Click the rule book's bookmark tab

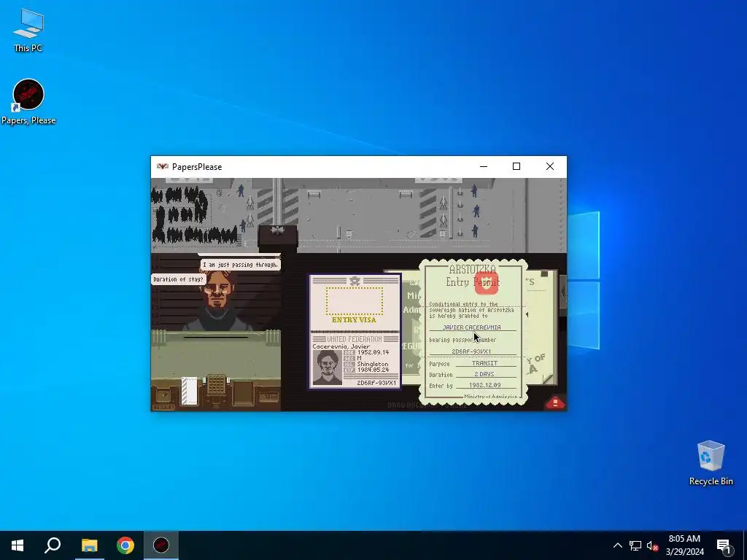[x=544, y=274]
